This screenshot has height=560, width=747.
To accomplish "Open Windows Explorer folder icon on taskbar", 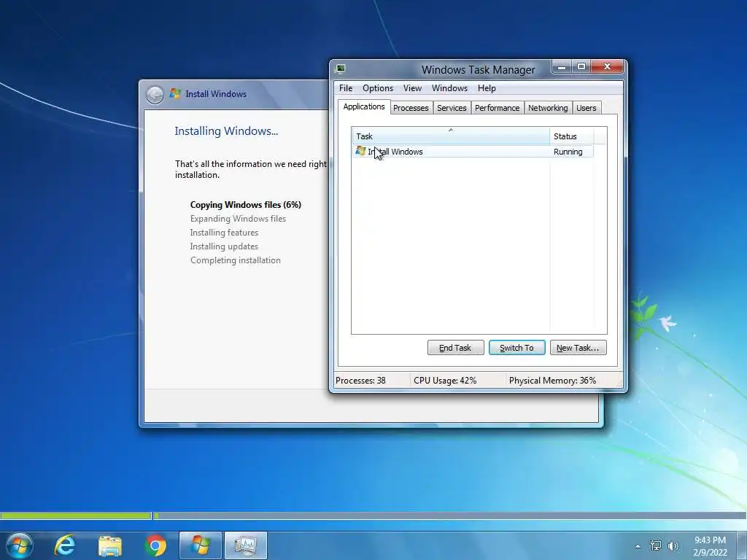I will pos(110,546).
